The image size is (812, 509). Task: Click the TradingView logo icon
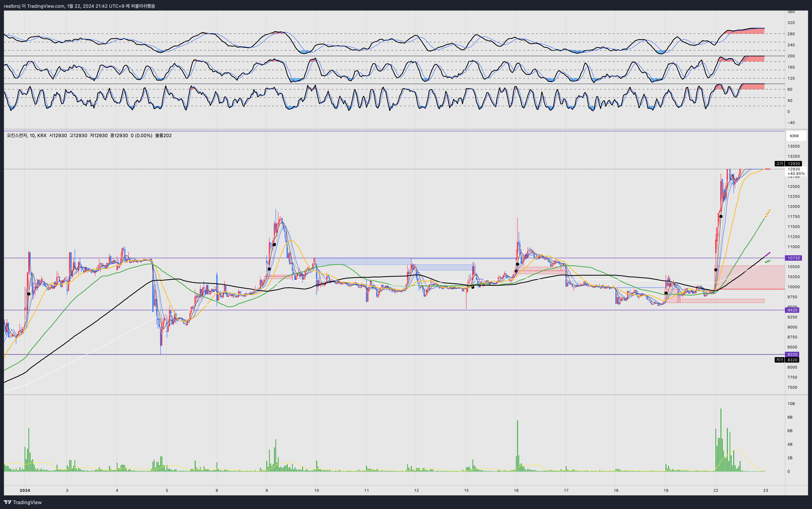7,502
